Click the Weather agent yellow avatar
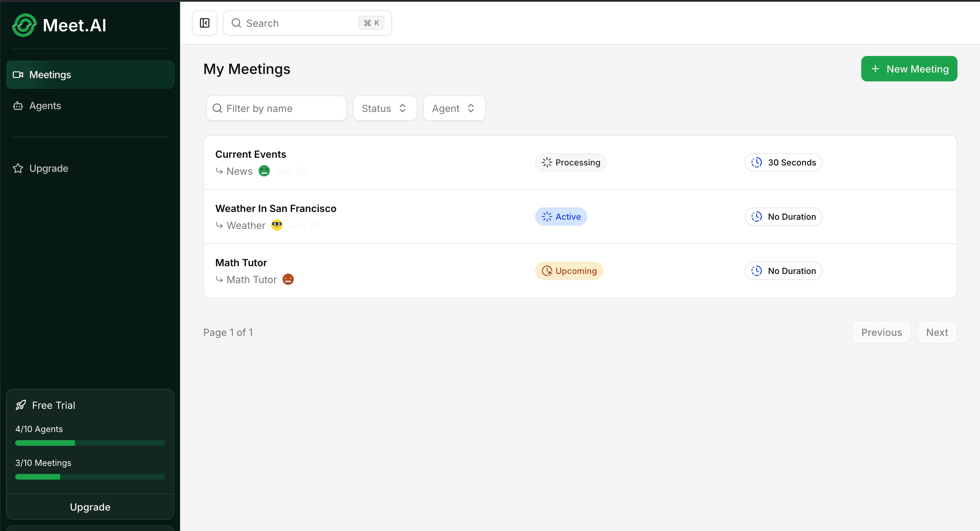 point(277,225)
